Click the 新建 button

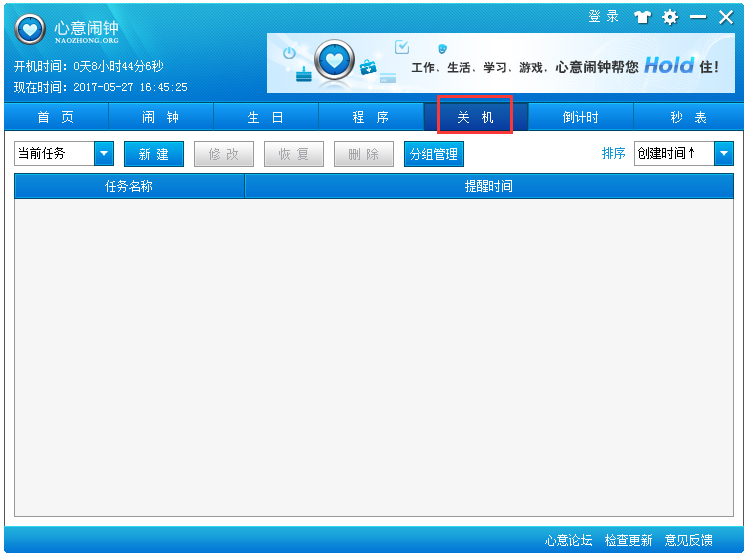click(x=154, y=154)
